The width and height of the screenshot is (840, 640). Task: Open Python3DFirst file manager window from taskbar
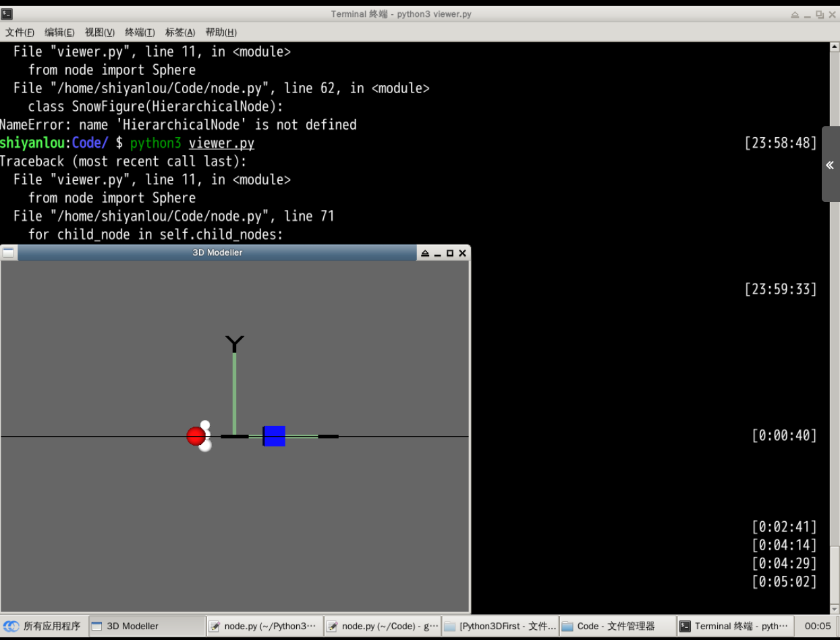tap(499, 626)
